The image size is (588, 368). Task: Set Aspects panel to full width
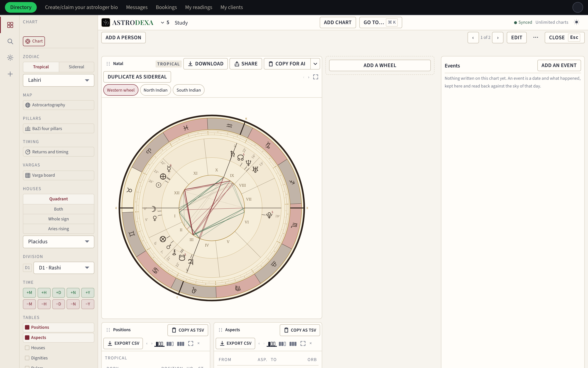(x=293, y=344)
